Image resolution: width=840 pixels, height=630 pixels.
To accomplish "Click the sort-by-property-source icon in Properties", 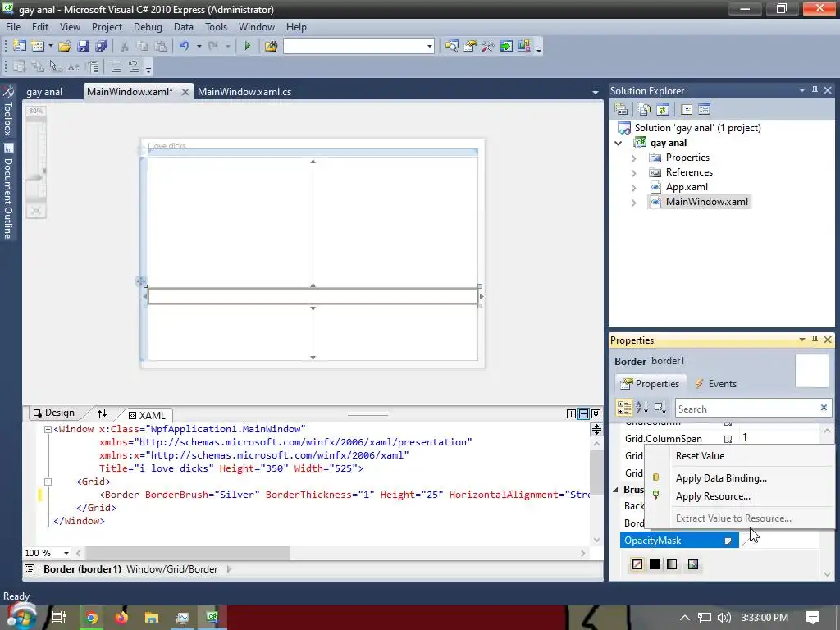I will pyautogui.click(x=660, y=408).
